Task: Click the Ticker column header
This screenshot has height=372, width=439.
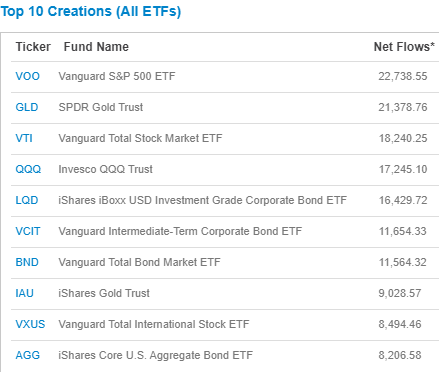Action: (x=33, y=47)
